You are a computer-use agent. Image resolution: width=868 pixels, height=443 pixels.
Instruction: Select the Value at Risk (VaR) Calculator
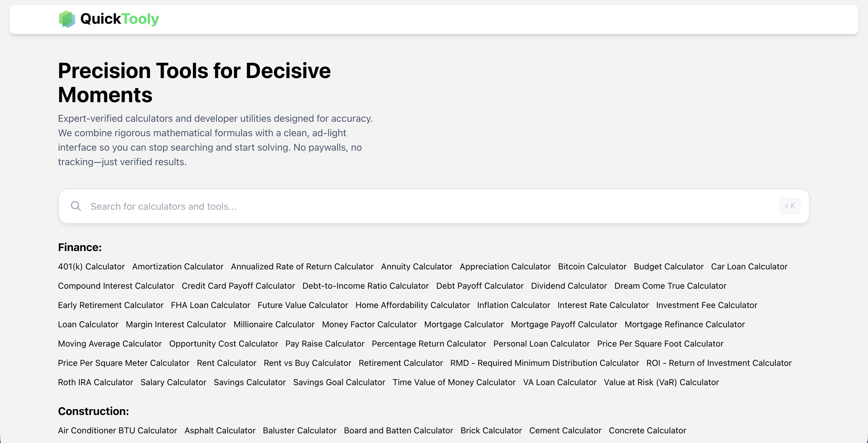661,382
